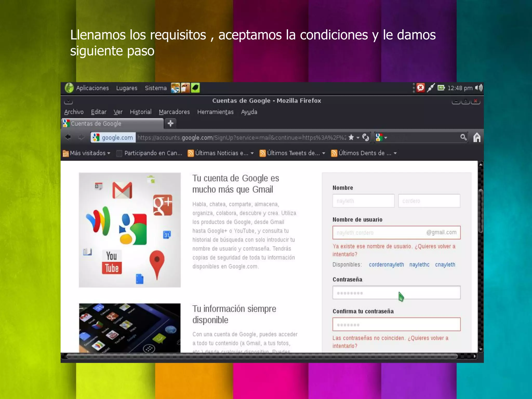Viewport: 532px width, 399px height.
Task: Open the Ver menu
Action: pyautogui.click(x=118, y=112)
